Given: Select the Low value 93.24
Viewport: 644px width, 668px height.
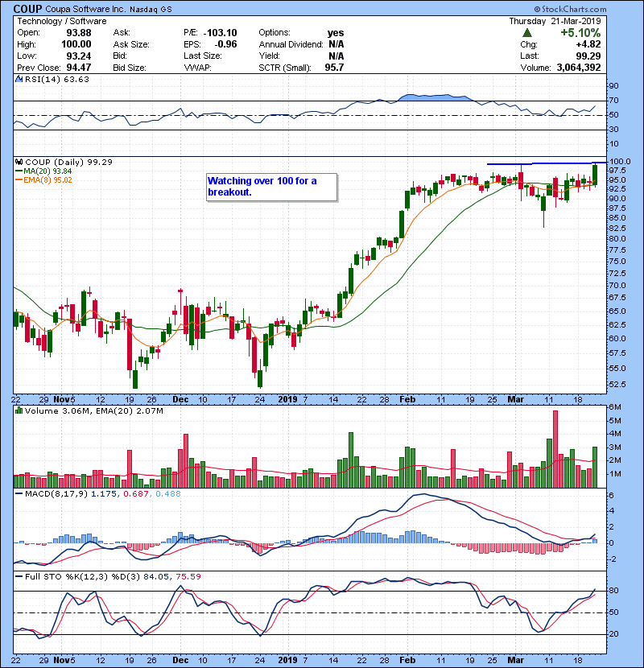Looking at the screenshot, I should click(79, 56).
